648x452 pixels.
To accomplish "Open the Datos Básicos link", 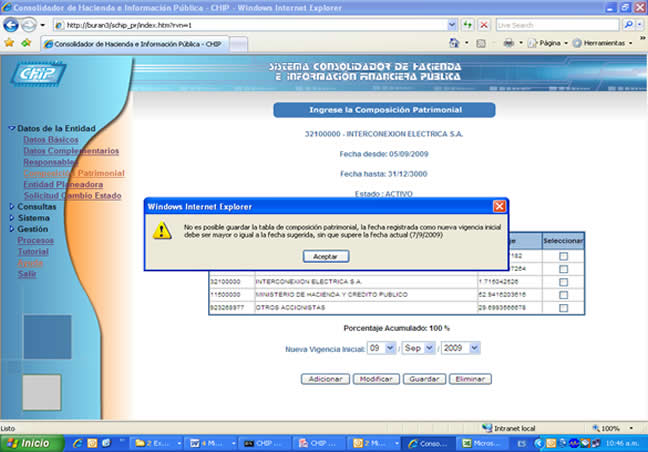I will 51,140.
